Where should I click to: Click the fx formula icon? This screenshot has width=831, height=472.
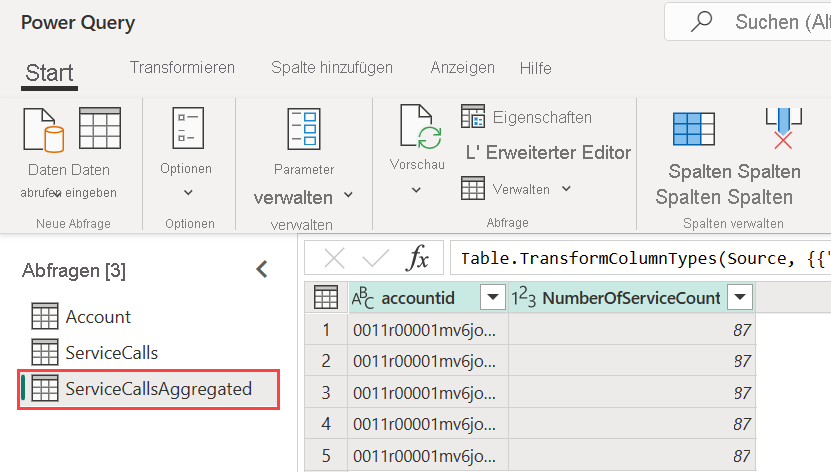(x=418, y=259)
